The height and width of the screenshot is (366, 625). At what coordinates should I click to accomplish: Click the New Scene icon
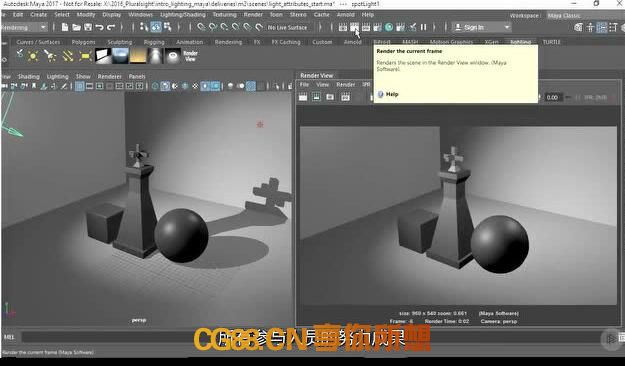coord(65,28)
